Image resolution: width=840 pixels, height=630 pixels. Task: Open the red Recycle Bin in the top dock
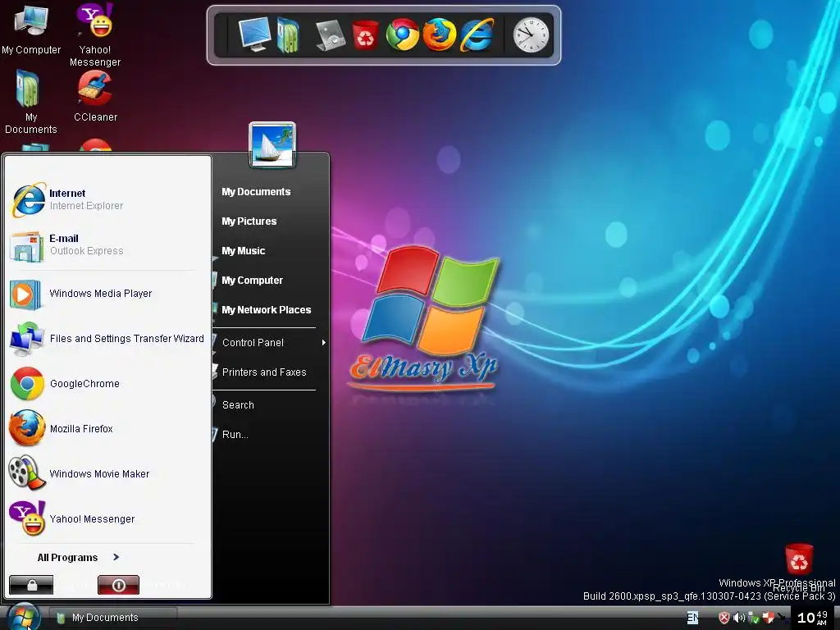(365, 34)
